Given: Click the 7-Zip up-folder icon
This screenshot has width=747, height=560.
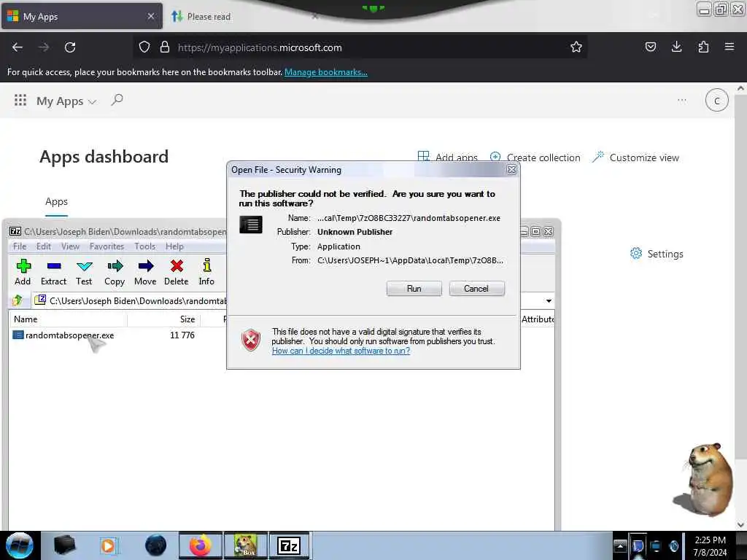Looking at the screenshot, I should click(x=18, y=300).
